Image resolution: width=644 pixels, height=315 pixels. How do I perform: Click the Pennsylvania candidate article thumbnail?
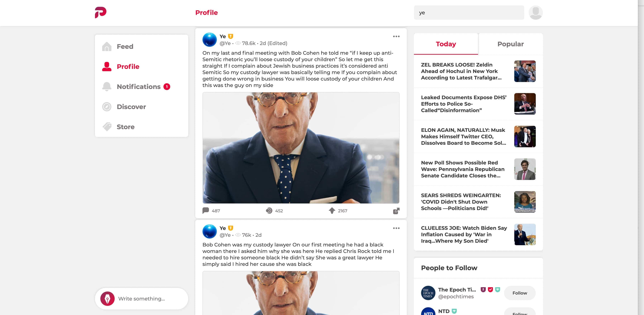(525, 169)
